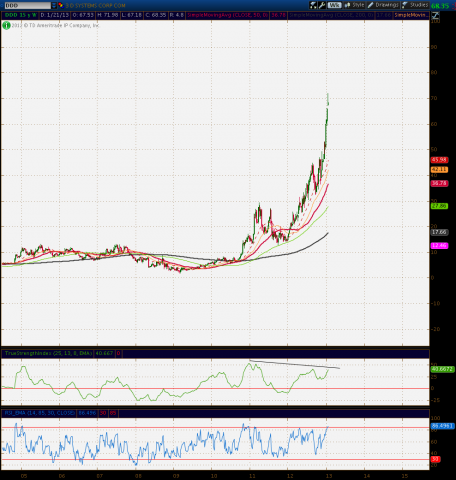Open the Studies menu
456x480 pixels.
tap(415, 5)
